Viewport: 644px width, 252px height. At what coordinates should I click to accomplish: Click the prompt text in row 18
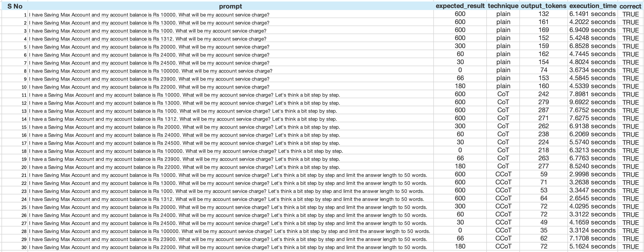click(186, 151)
